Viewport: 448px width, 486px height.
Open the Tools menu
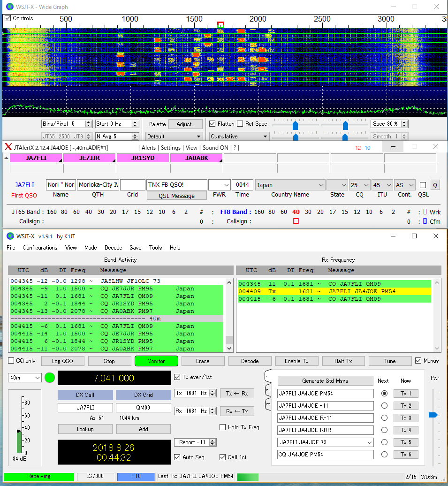(x=155, y=248)
